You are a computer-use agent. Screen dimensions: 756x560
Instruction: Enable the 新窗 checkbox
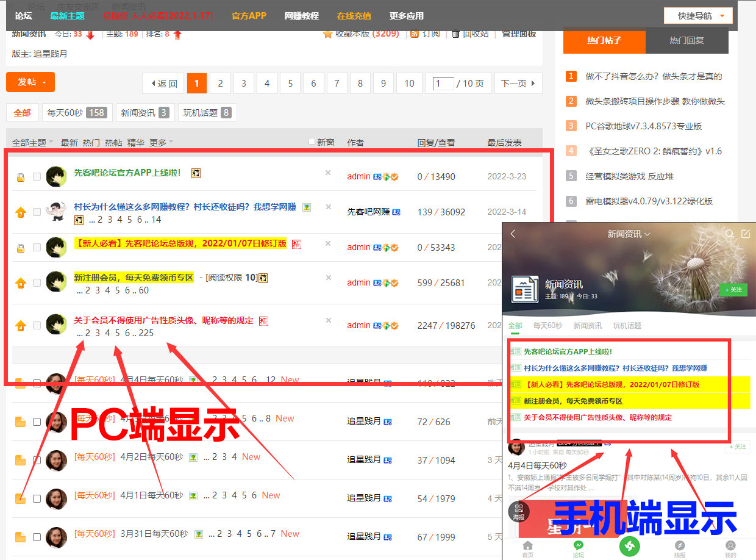click(312, 142)
